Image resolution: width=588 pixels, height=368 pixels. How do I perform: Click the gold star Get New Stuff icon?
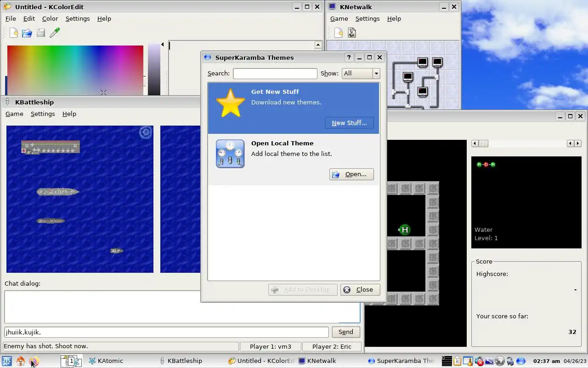pyautogui.click(x=231, y=103)
